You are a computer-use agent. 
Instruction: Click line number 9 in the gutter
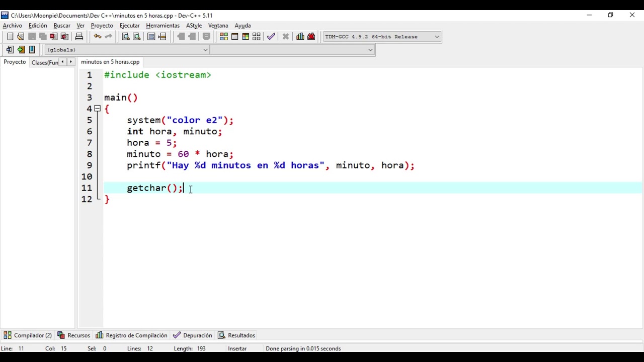90,165
